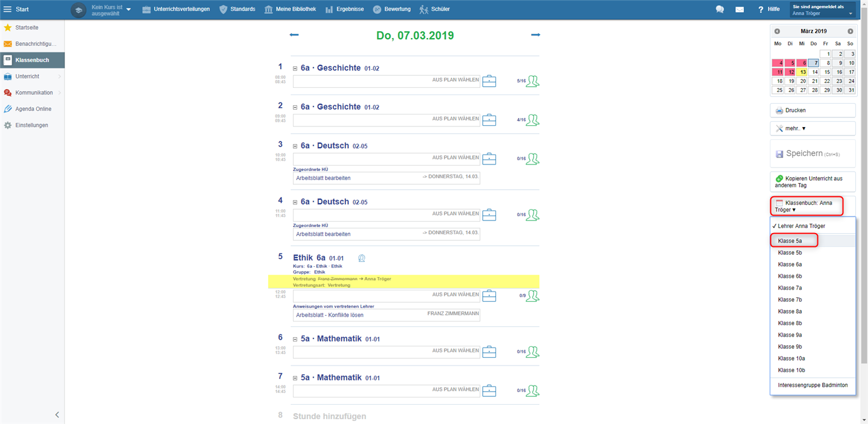Open attendance icon for lesson 6 Mathematik
This screenshot has height=424, width=868.
[x=532, y=352]
